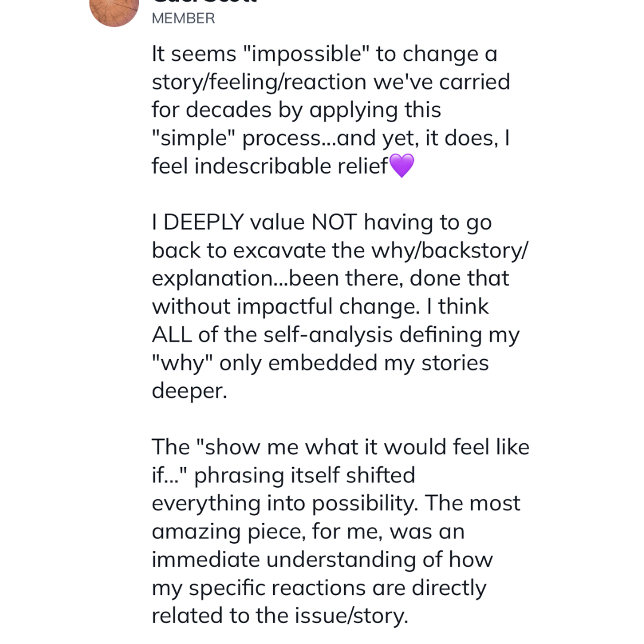Click the capitalized word "NOT"
The height and width of the screenshot is (644, 644).
335,222
